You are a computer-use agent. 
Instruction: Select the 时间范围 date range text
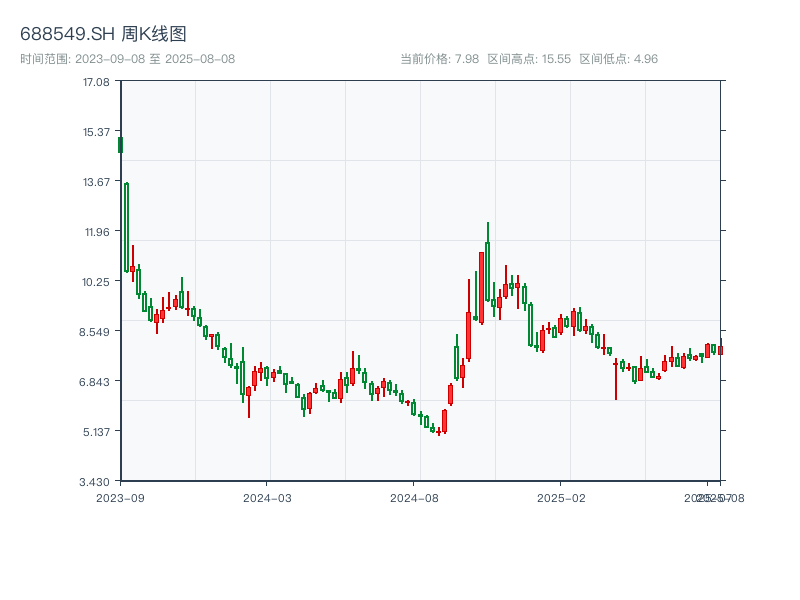pos(127,59)
